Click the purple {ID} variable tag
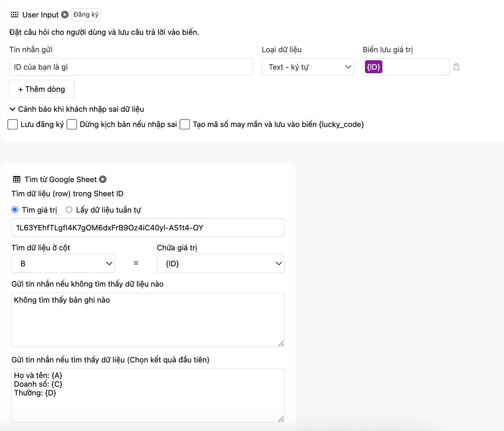The height and width of the screenshot is (431, 504). (x=373, y=67)
